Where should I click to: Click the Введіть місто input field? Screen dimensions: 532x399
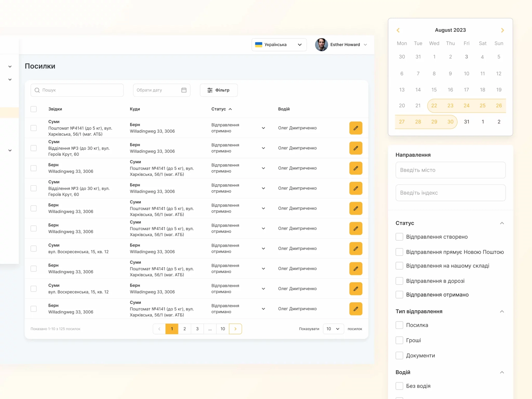pos(450,170)
